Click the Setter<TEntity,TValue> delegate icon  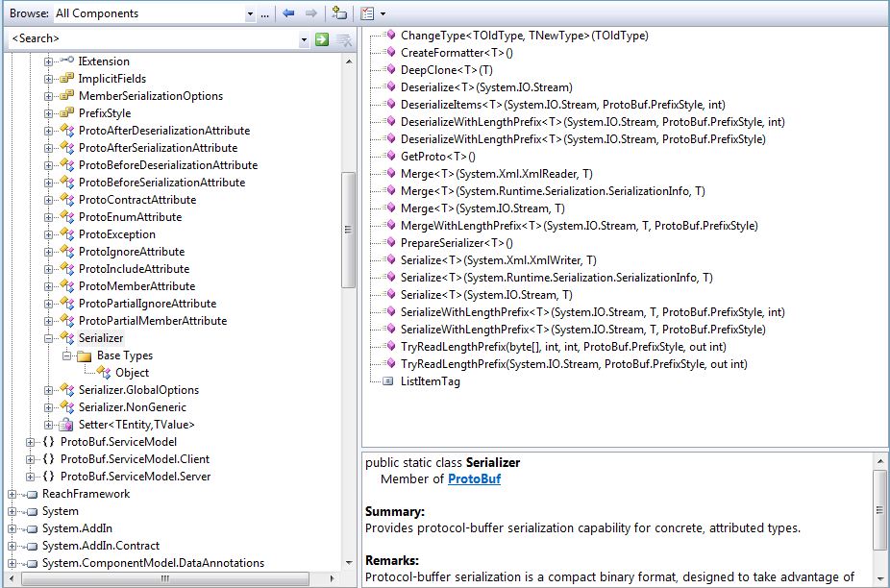coord(66,425)
